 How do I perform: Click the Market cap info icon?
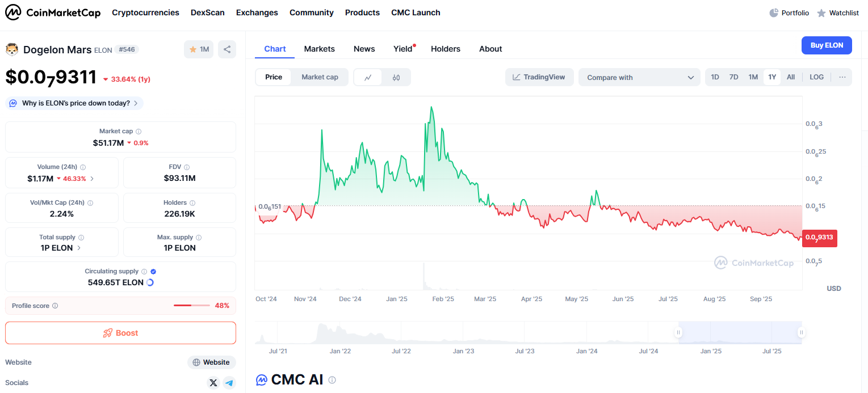(x=139, y=132)
